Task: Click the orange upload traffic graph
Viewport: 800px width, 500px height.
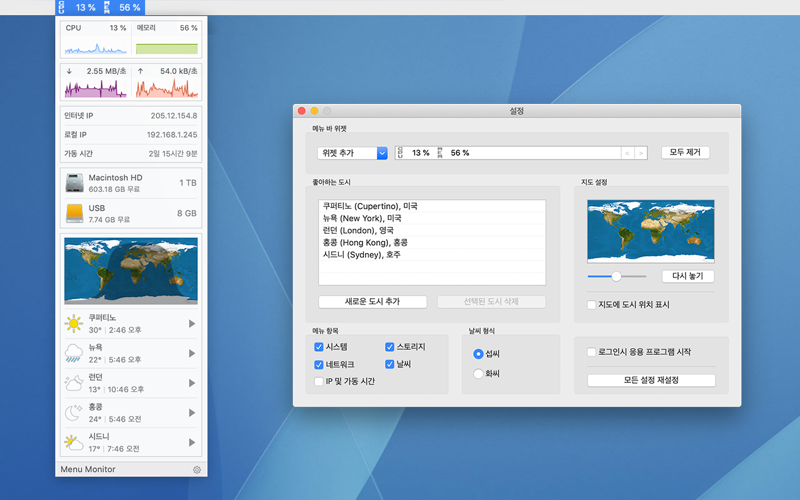Action: point(167,89)
